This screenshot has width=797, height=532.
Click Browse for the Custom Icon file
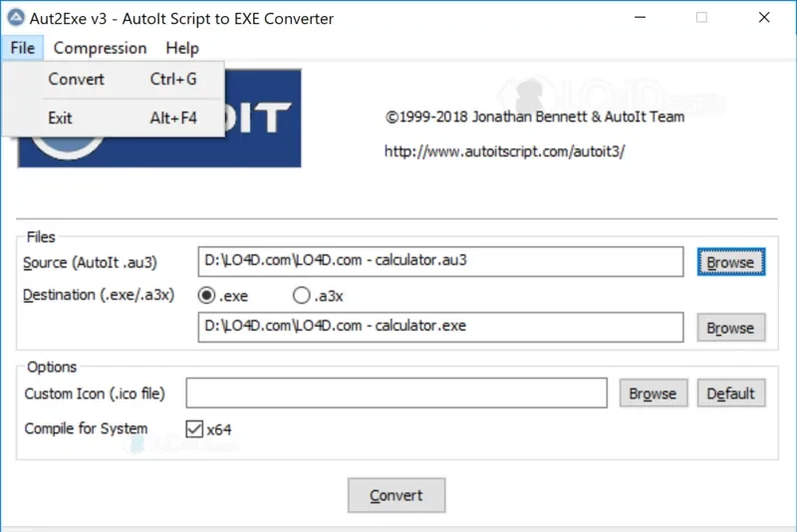[654, 394]
